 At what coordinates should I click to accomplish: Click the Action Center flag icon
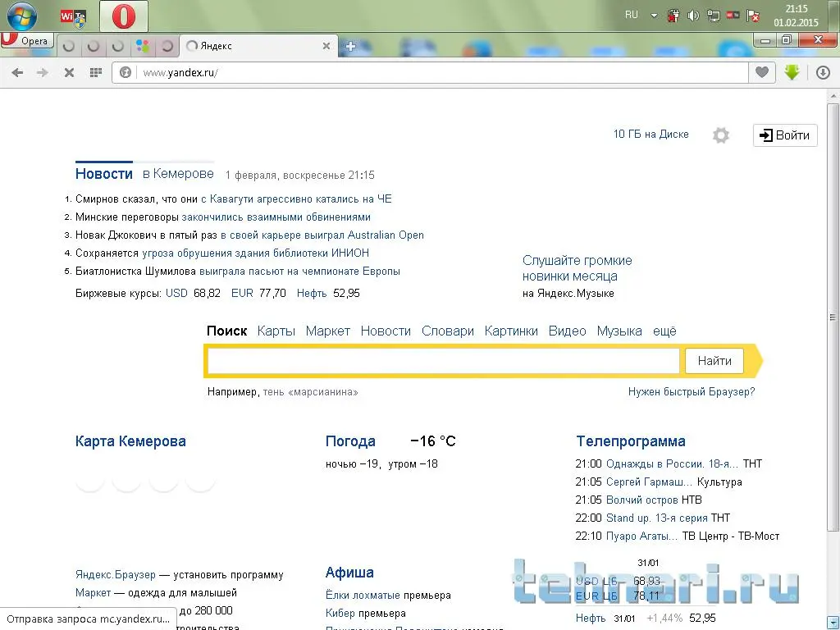click(x=753, y=16)
